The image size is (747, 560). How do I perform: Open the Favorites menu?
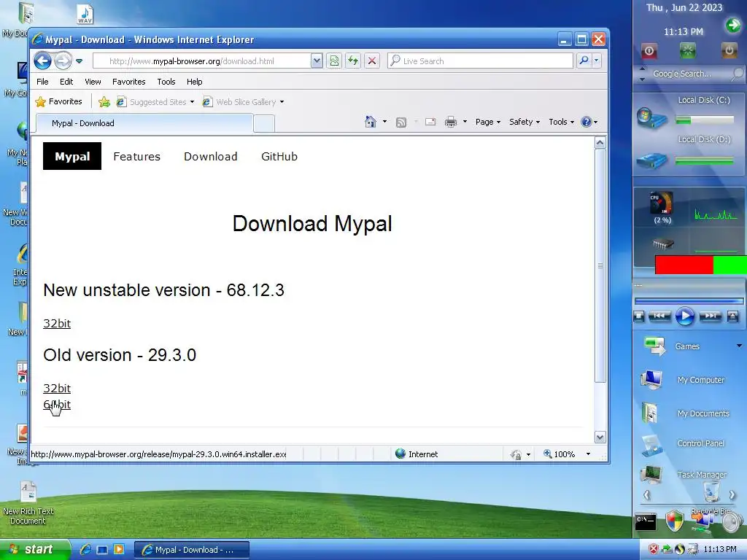[128, 82]
